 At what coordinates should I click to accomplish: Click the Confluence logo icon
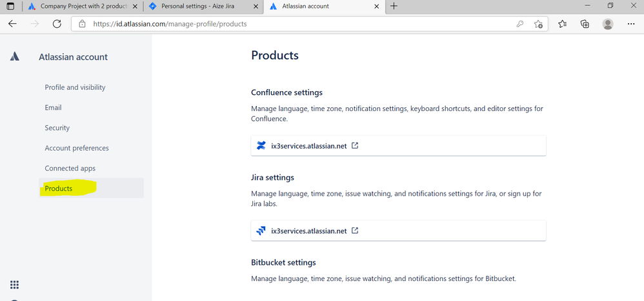click(261, 145)
